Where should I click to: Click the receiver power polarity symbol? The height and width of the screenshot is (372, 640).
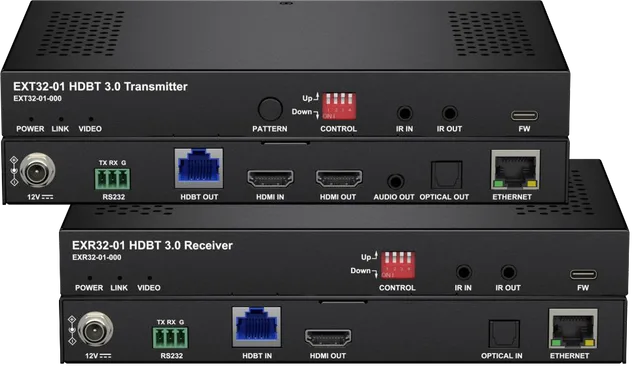[x=72, y=330]
